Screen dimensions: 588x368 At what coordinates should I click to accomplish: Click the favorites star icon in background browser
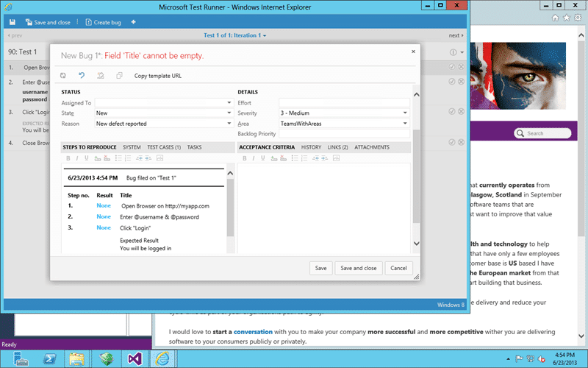[567, 18]
